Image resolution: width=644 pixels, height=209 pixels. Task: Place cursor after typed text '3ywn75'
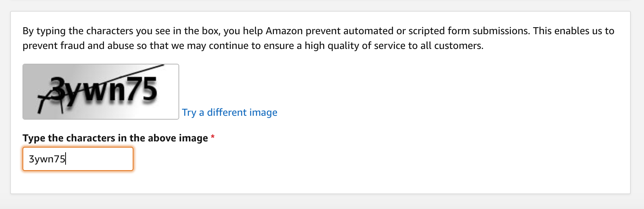coord(66,158)
